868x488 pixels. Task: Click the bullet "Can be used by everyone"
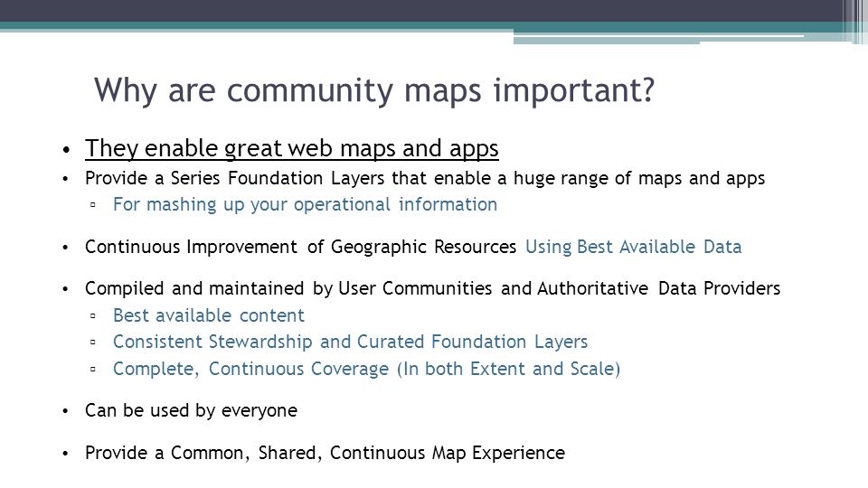click(x=191, y=410)
